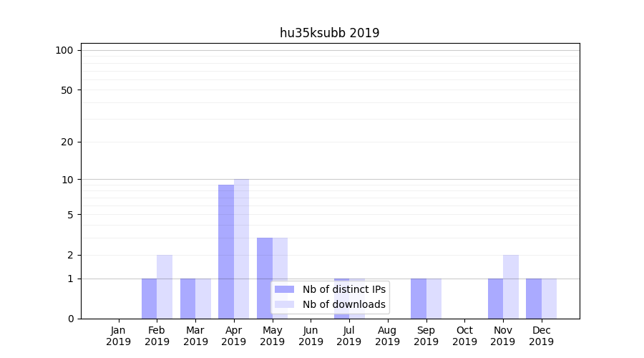Click the '100' y-axis tick label
The width and height of the screenshot is (644, 358).
(64, 50)
